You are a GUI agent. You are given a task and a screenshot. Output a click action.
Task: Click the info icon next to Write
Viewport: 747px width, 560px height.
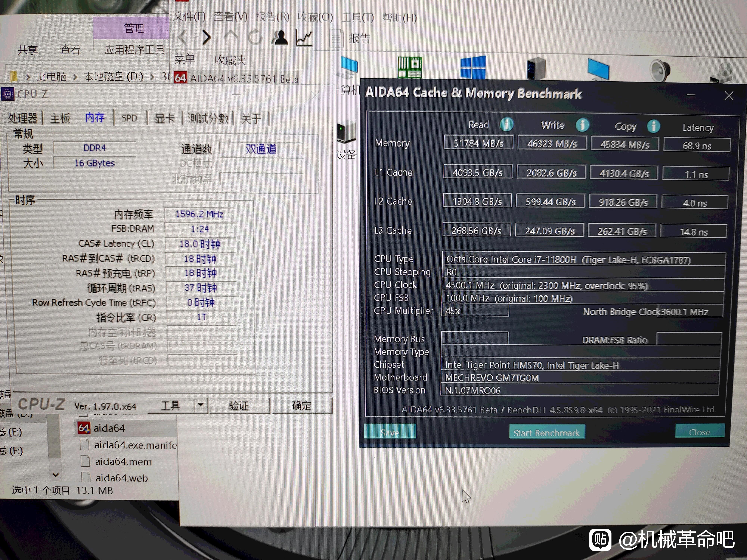click(582, 125)
